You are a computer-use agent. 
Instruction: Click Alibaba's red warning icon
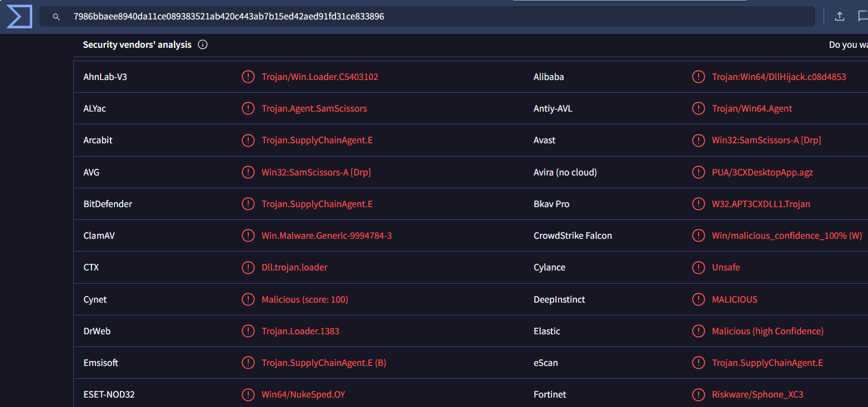699,77
